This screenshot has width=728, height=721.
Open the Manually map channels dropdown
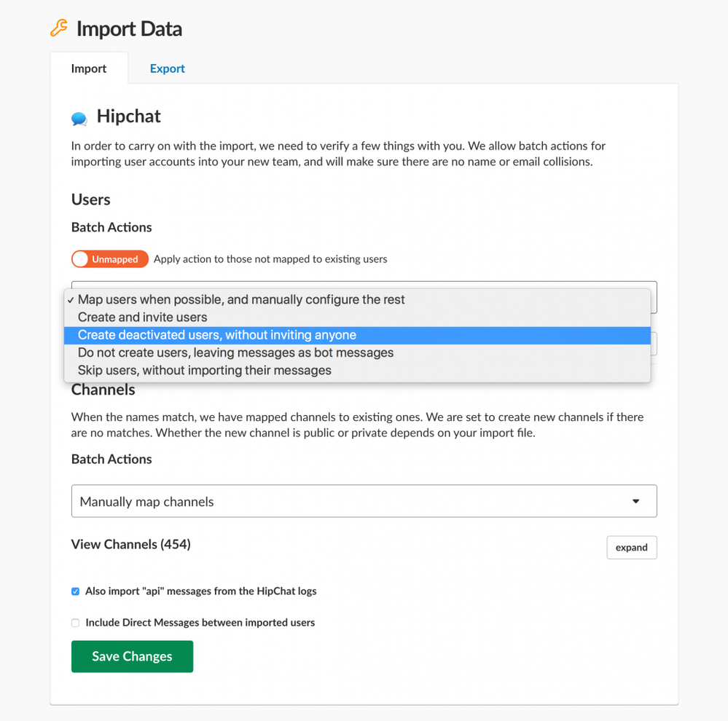click(364, 501)
